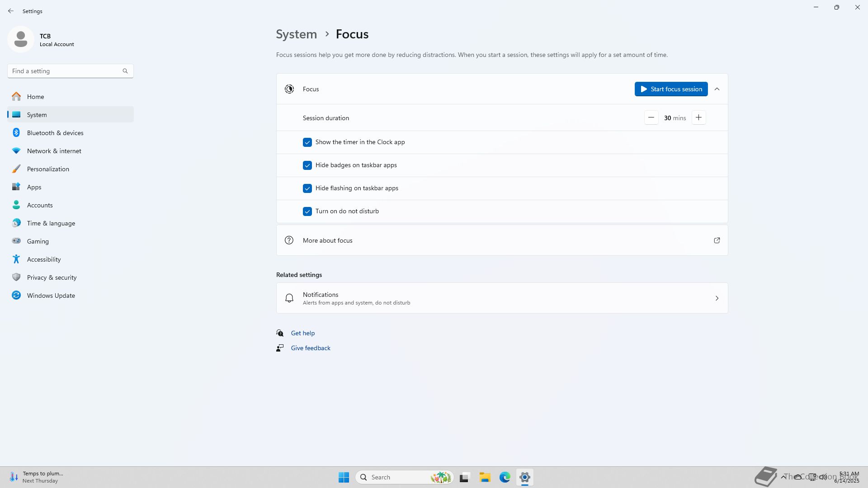Click the Settings back arrow
The image size is (868, 488).
click(x=10, y=11)
